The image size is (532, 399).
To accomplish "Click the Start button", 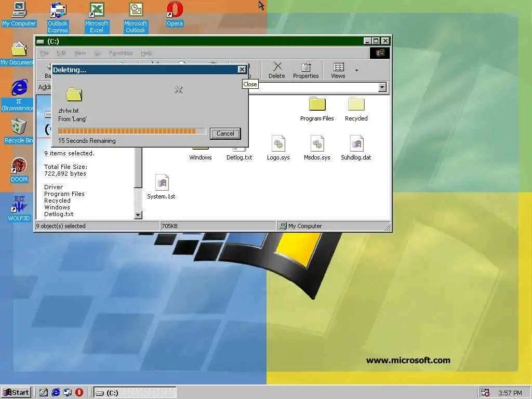I will [x=16, y=393].
